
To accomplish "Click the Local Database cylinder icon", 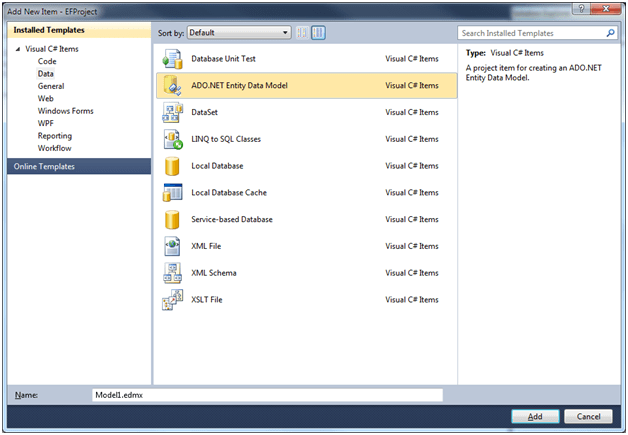I will [x=172, y=166].
